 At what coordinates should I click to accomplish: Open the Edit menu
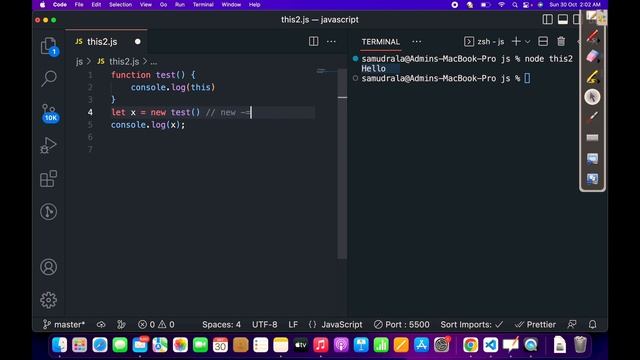[96, 4]
